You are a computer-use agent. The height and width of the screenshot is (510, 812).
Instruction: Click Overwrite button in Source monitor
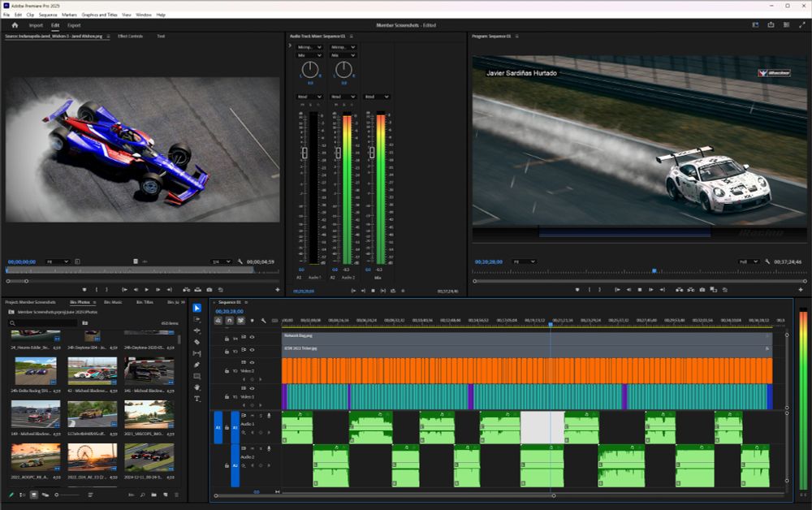click(198, 290)
